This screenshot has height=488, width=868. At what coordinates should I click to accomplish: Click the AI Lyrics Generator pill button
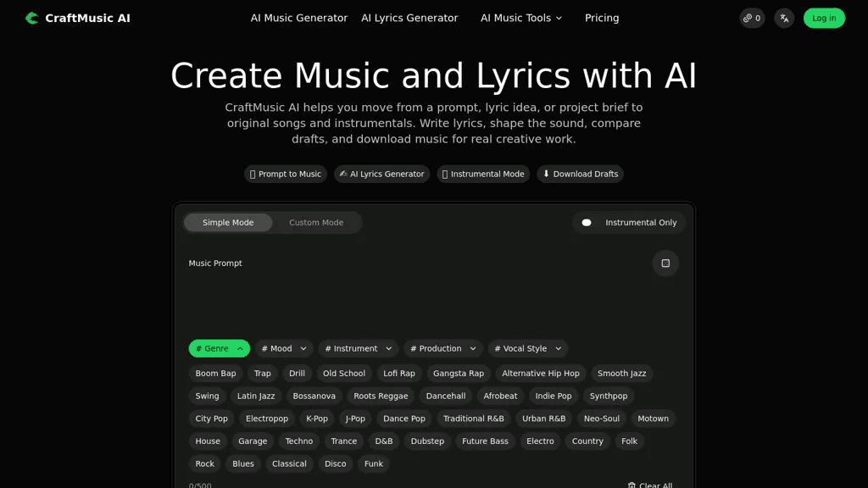coord(381,174)
